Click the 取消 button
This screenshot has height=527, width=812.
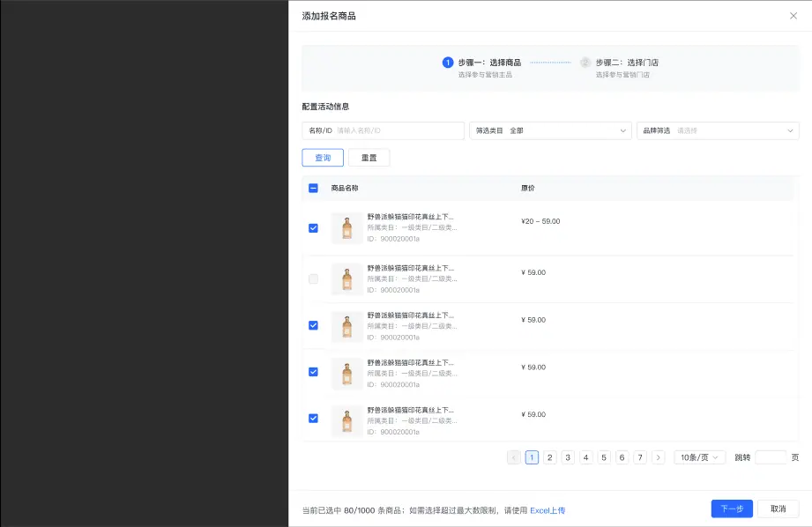coord(778,508)
